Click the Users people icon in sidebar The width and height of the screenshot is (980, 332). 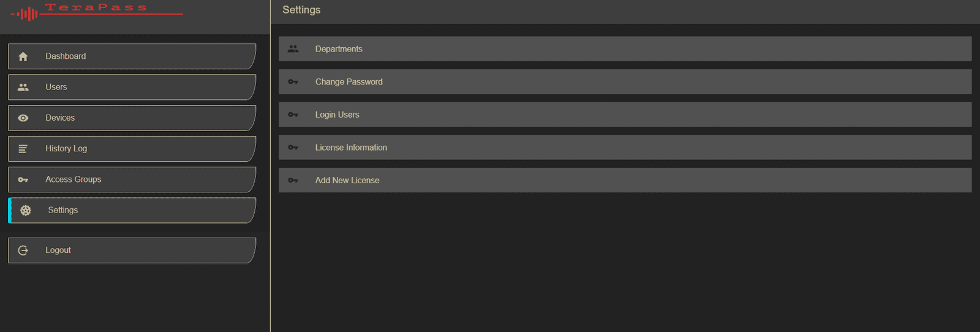click(23, 87)
